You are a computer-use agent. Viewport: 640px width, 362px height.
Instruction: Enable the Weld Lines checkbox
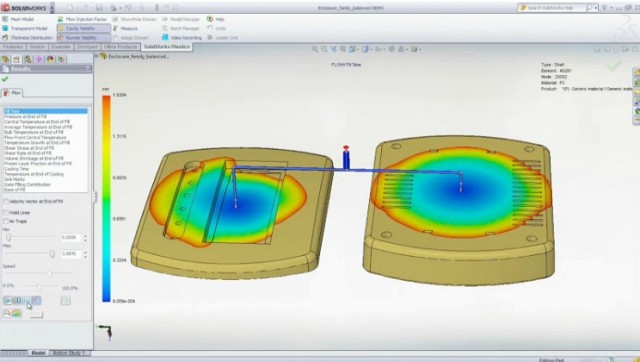point(6,213)
